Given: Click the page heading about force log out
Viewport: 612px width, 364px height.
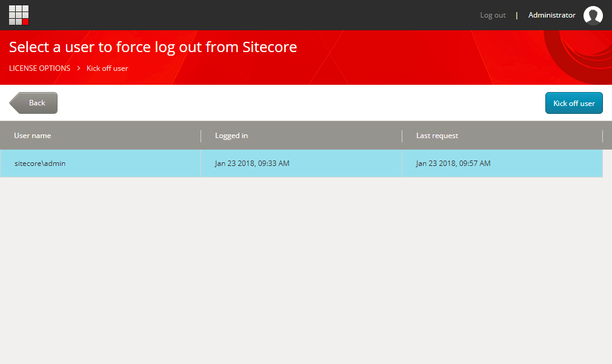Looking at the screenshot, I should [x=153, y=47].
